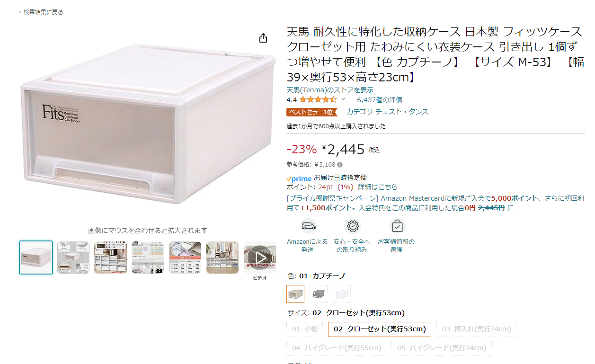Click the safety and security badge icon
This screenshot has height=364, width=595.
(353, 226)
